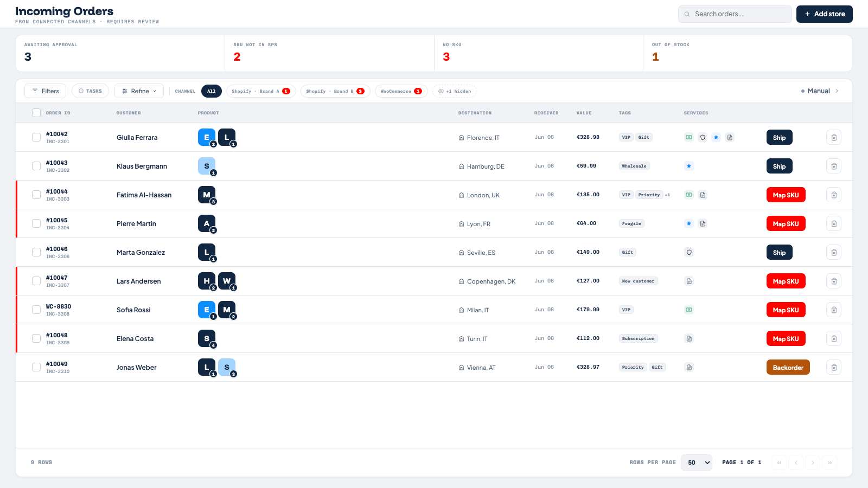
Task: Ship Marta Gonzalez's order
Action: tap(779, 252)
